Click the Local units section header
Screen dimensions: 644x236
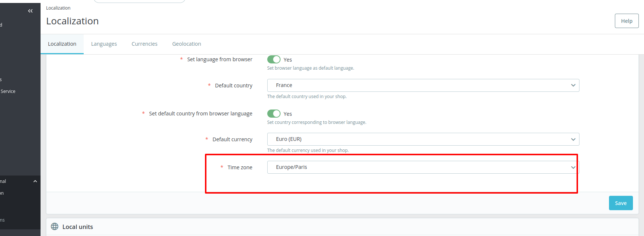77,227
